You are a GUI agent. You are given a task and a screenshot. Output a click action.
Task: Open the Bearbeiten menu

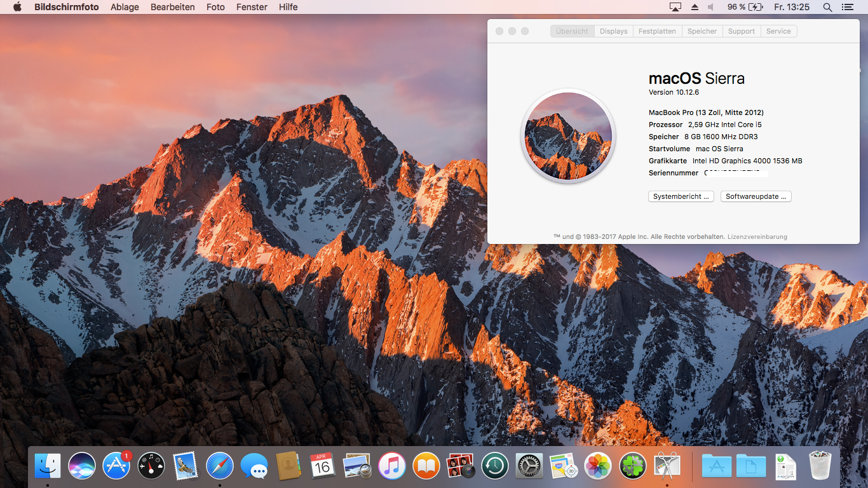tap(172, 7)
